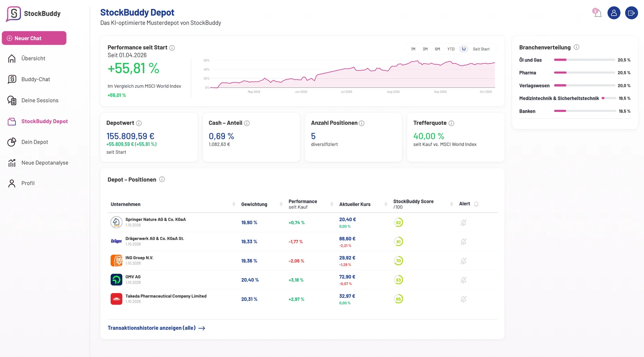The image size is (644, 357).
Task: Open Buddy-Chat in the sidebar
Action: tap(36, 79)
